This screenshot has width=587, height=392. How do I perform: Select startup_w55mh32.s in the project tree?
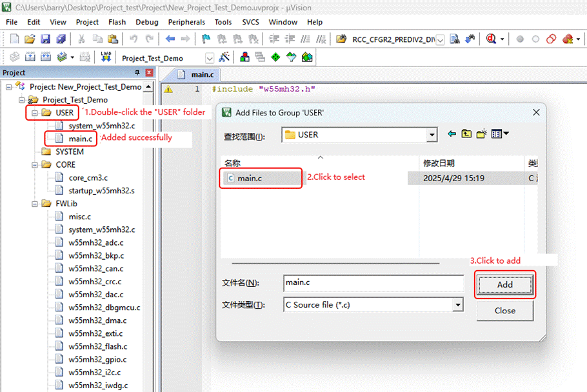point(101,191)
